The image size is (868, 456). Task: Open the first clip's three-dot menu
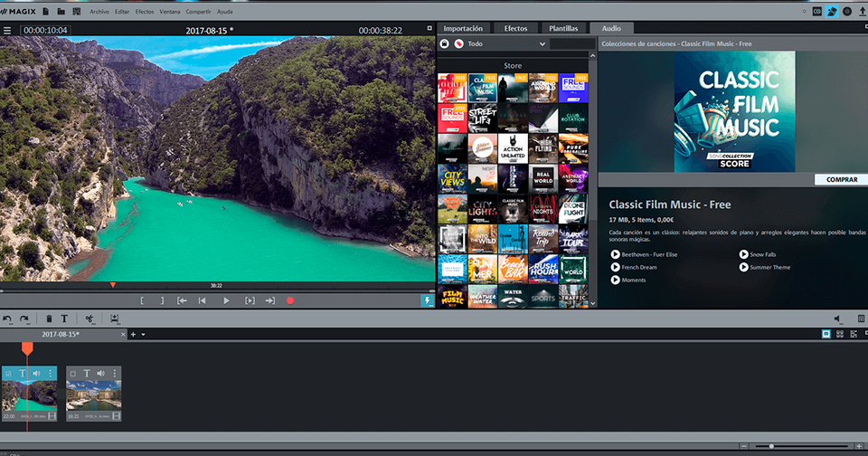point(51,374)
